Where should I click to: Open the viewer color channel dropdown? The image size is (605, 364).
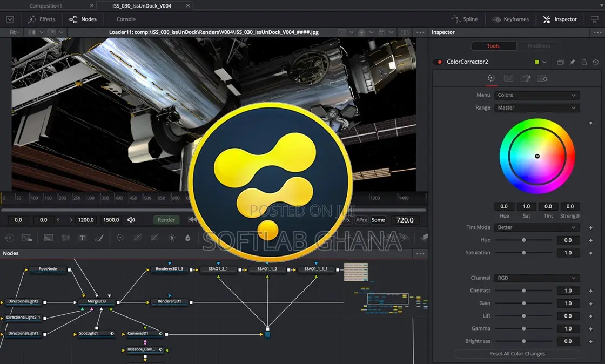click(371, 32)
